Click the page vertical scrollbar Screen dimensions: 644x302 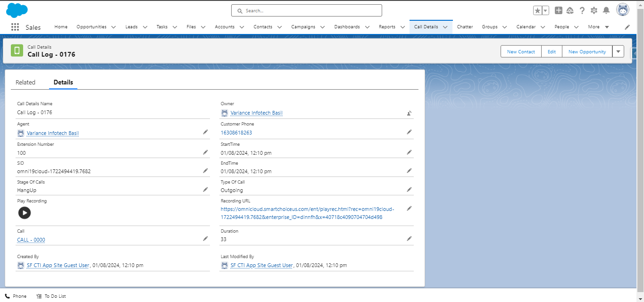click(640, 151)
